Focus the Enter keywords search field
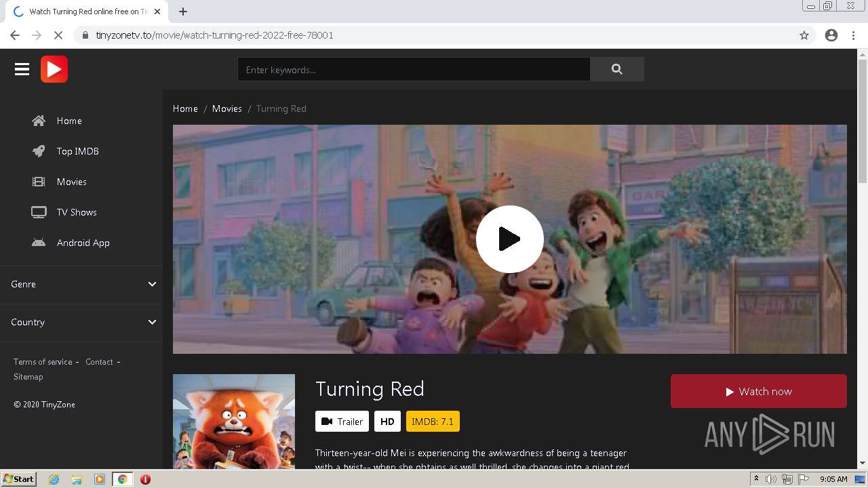The height and width of the screenshot is (488, 868). point(414,69)
